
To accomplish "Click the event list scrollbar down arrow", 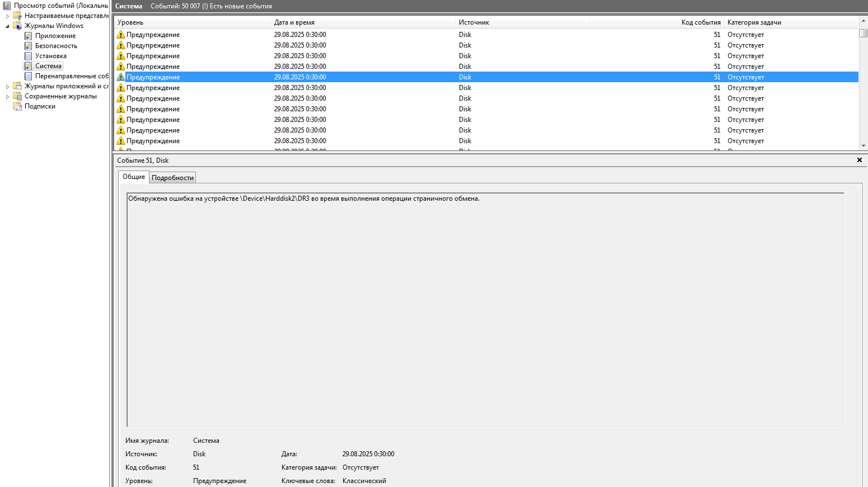I will 864,146.
